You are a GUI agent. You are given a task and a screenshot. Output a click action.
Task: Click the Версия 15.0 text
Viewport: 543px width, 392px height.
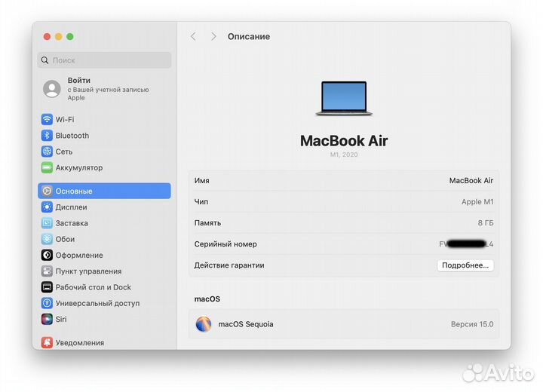click(472, 324)
